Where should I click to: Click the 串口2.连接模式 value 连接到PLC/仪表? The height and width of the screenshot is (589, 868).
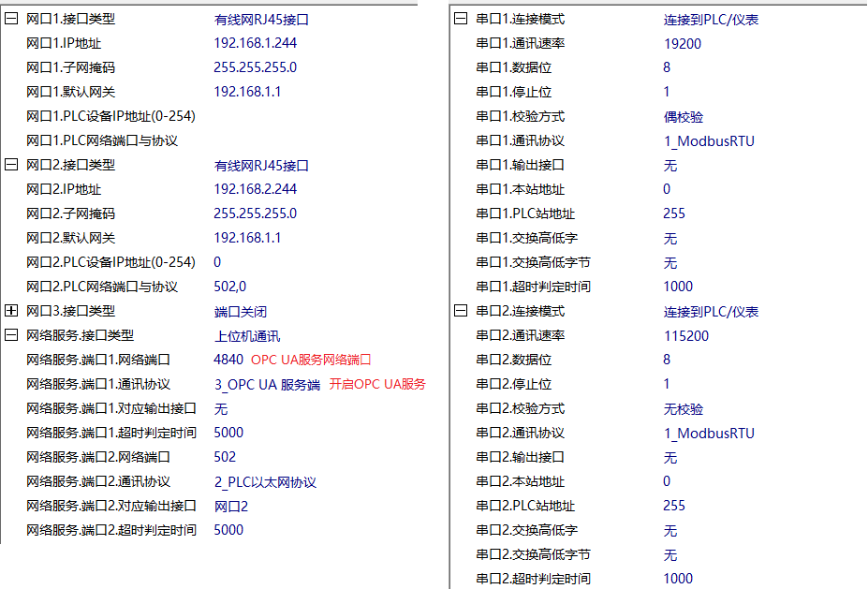click(x=711, y=312)
